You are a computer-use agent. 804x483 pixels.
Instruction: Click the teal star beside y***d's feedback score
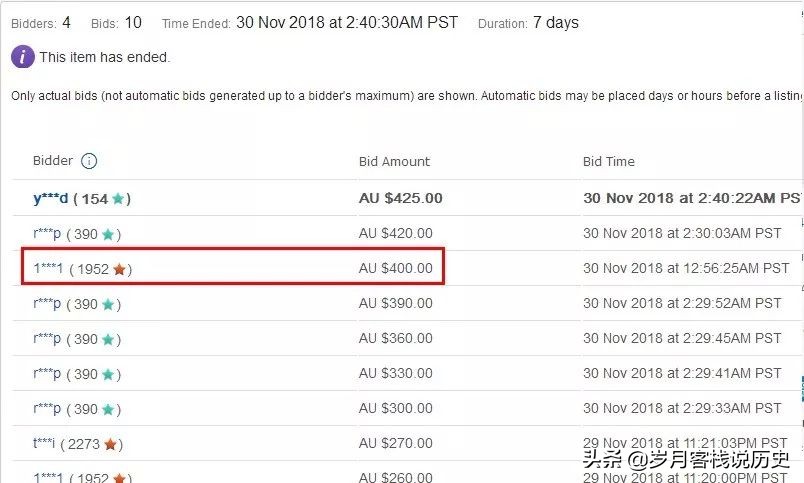coord(118,199)
